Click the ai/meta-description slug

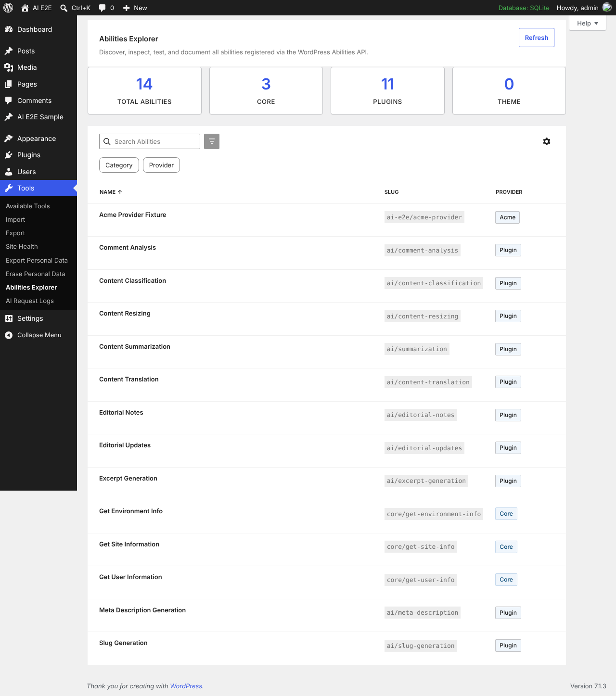pyautogui.click(x=423, y=613)
